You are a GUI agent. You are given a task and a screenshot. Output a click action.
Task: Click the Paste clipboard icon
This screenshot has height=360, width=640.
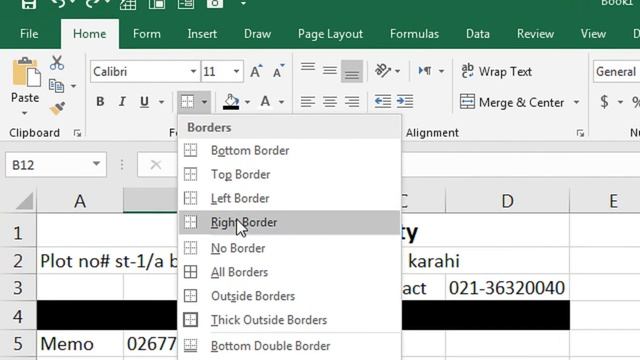pos(26,73)
